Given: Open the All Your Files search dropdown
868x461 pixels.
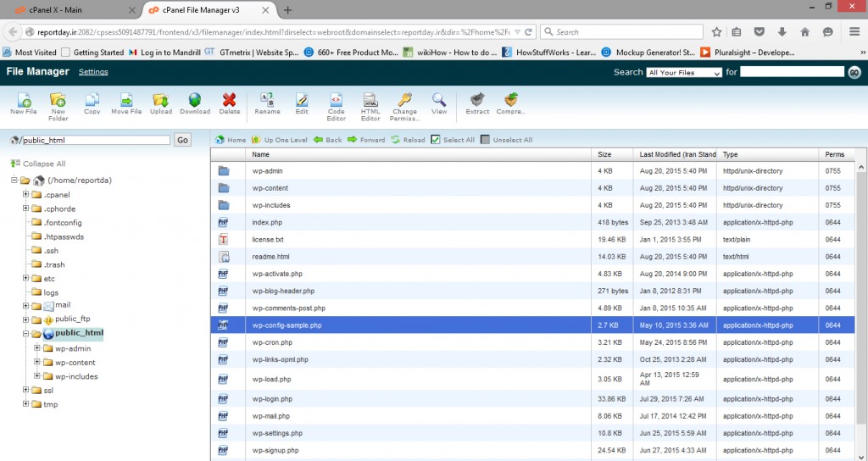Looking at the screenshot, I should tap(684, 73).
